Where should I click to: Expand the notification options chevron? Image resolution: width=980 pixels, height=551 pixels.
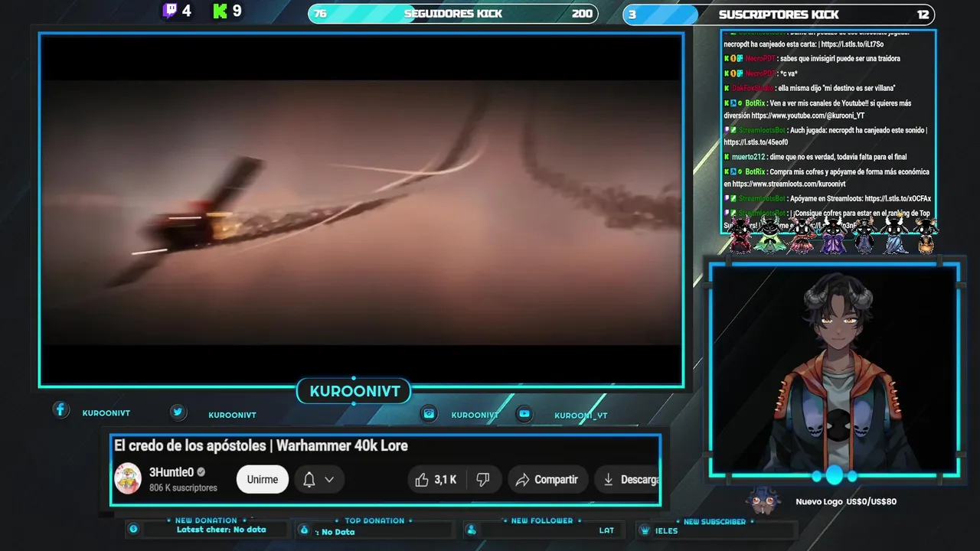(x=329, y=480)
